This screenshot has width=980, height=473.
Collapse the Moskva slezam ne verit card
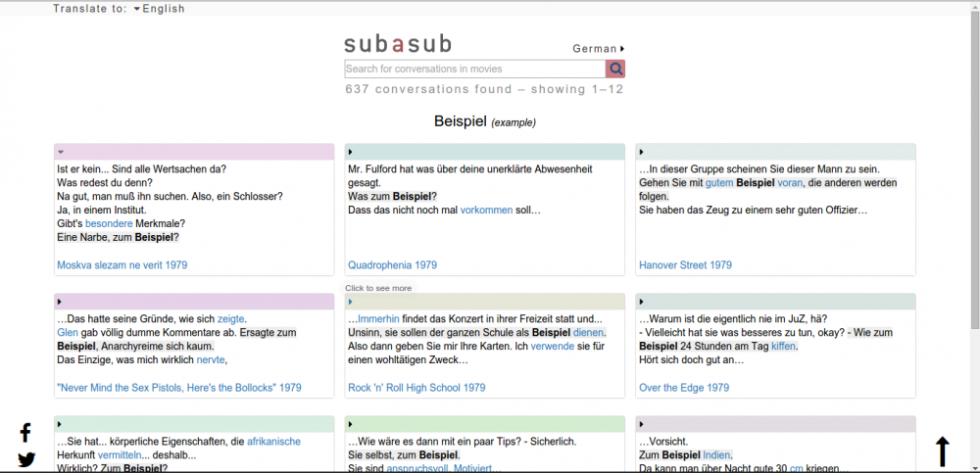pyautogui.click(x=61, y=153)
